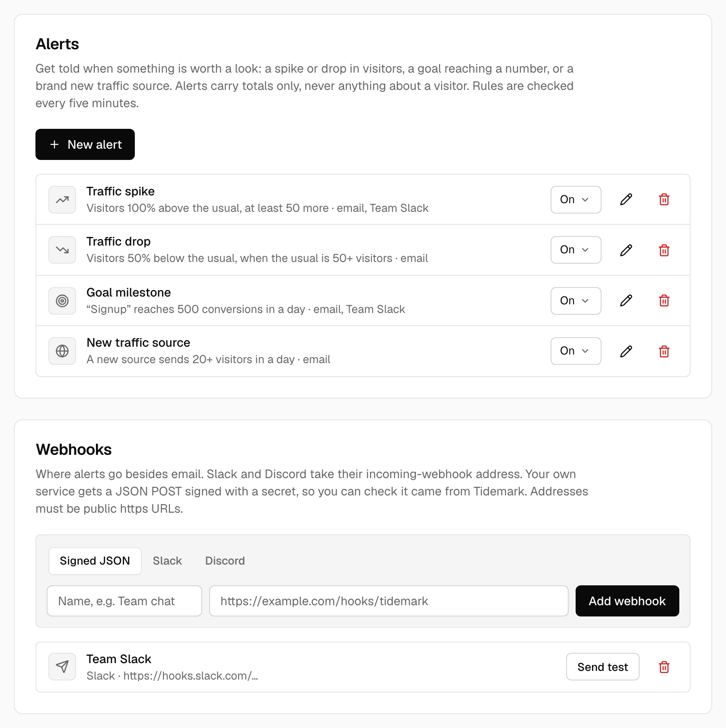Switch to the Slack webhook tab
The height and width of the screenshot is (728, 726).
167,561
